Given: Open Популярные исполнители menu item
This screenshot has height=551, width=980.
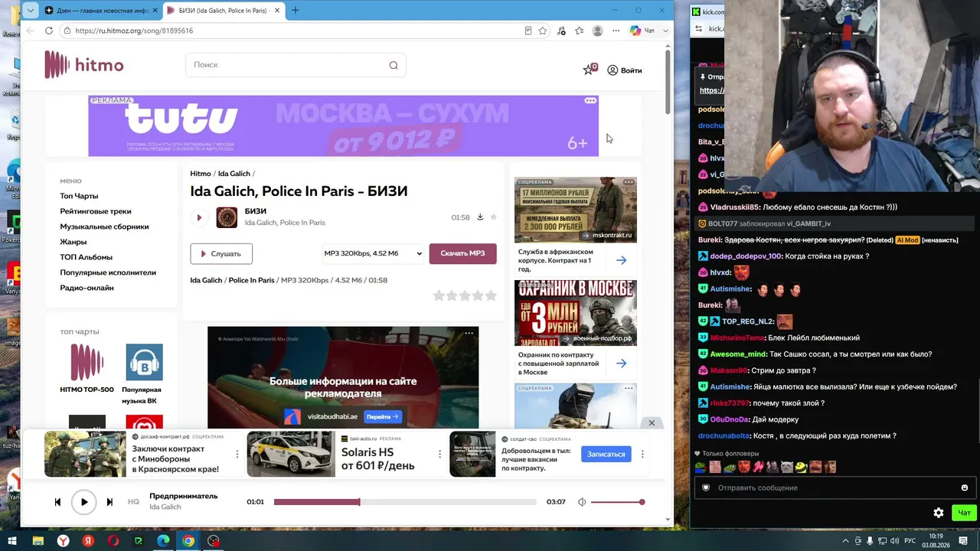Looking at the screenshot, I should pyautogui.click(x=108, y=272).
